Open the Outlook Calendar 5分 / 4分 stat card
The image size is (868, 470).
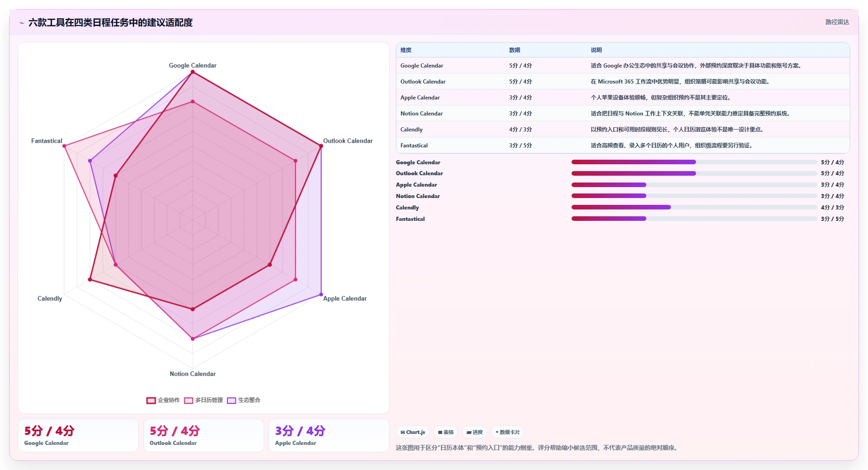[x=203, y=435]
